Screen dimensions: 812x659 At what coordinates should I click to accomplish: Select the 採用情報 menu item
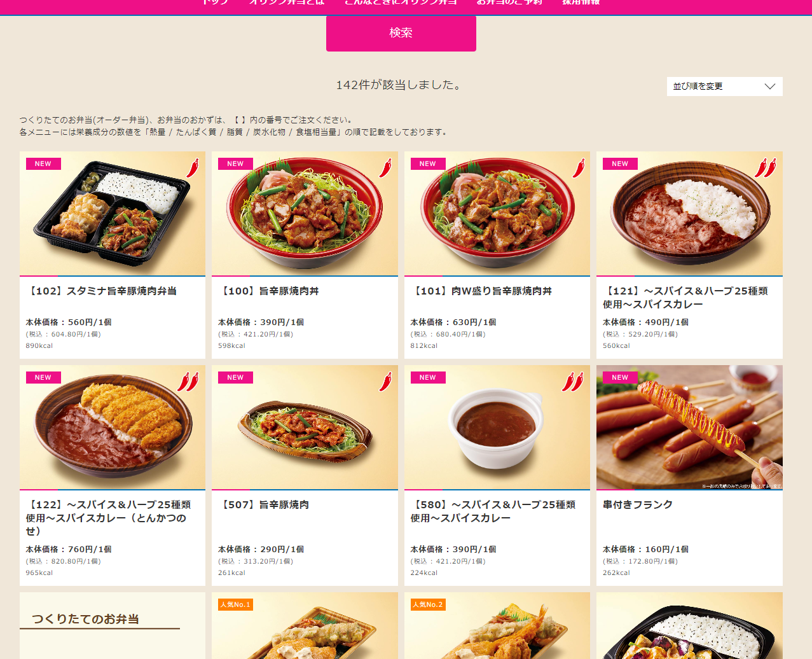(581, 3)
